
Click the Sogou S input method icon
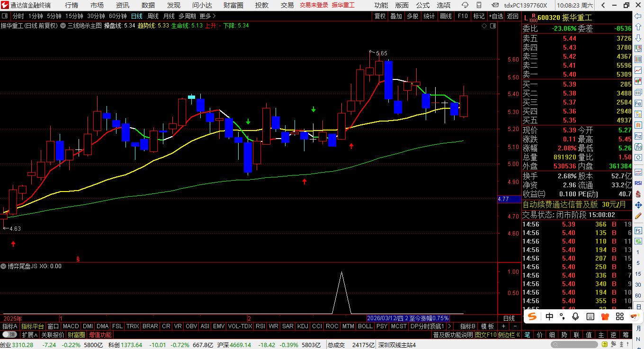point(533,316)
